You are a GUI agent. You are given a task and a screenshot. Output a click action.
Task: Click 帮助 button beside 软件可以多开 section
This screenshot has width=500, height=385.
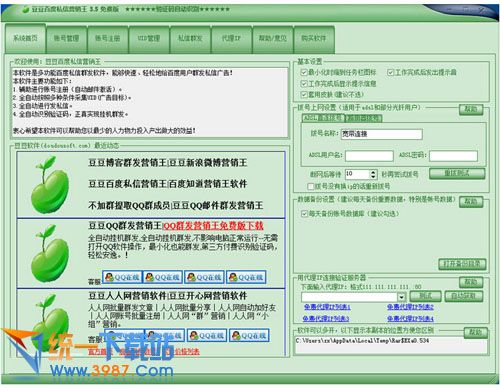(475, 332)
